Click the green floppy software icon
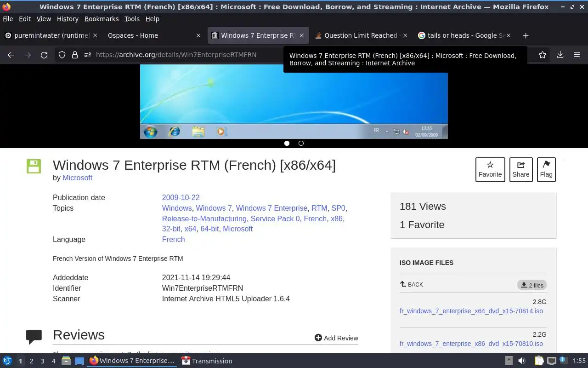This screenshot has width=588, height=368. (34, 166)
